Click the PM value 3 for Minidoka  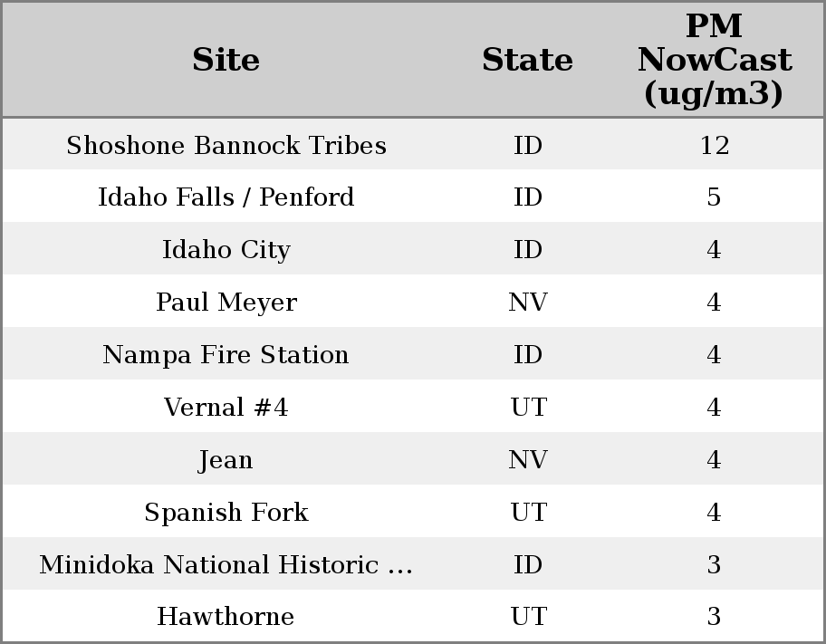(714, 565)
